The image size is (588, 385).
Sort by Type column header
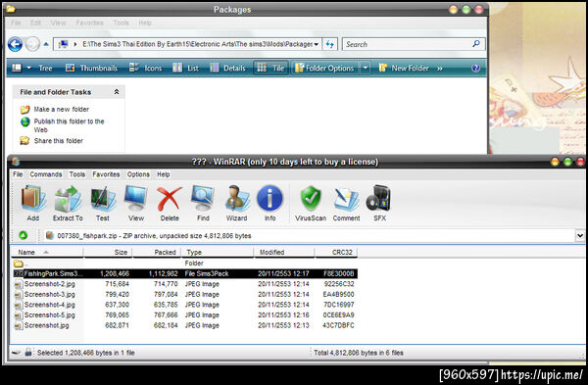(x=218, y=253)
